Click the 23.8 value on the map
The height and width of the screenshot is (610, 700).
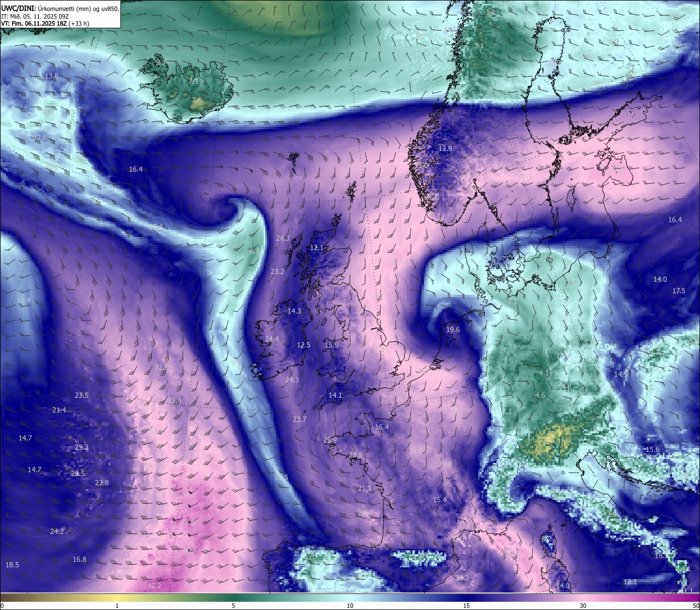[102, 483]
